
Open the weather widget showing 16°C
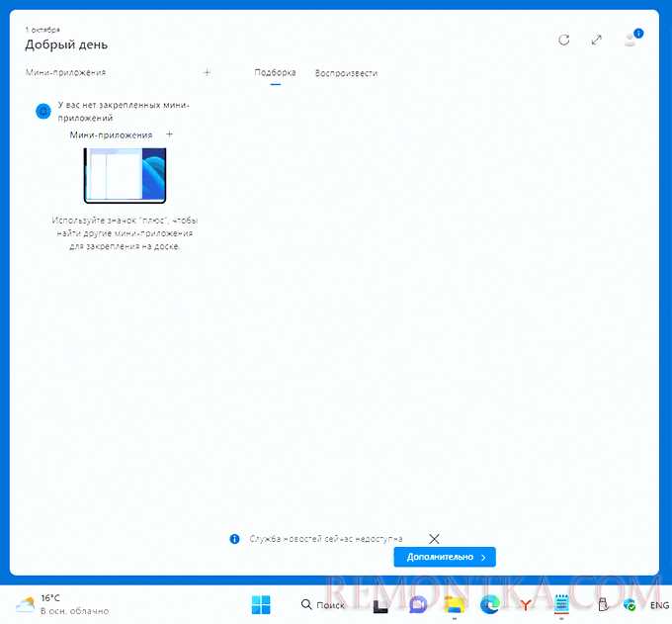62,604
